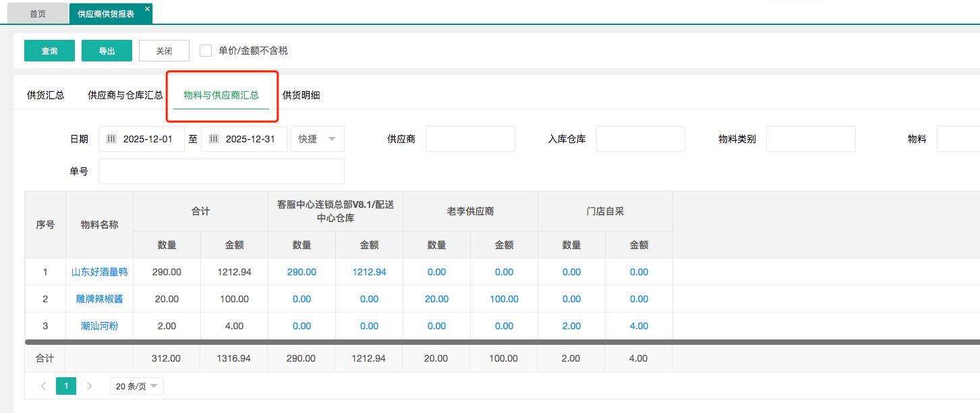The width and height of the screenshot is (980, 413).
Task: Close the 供应商供货报表 tab with the x icon
Action: coord(147,9)
